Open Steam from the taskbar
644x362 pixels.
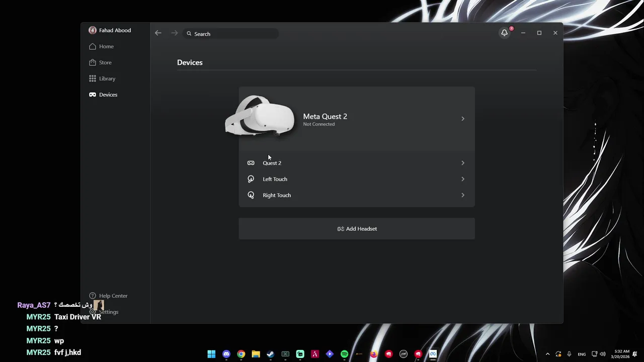tap(271, 354)
